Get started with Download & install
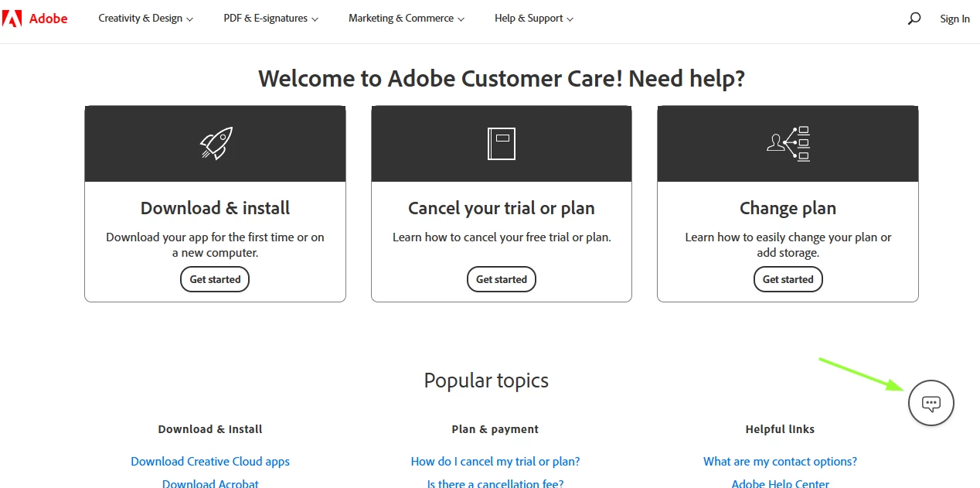Viewport: 980px width, 488px height. (215, 279)
